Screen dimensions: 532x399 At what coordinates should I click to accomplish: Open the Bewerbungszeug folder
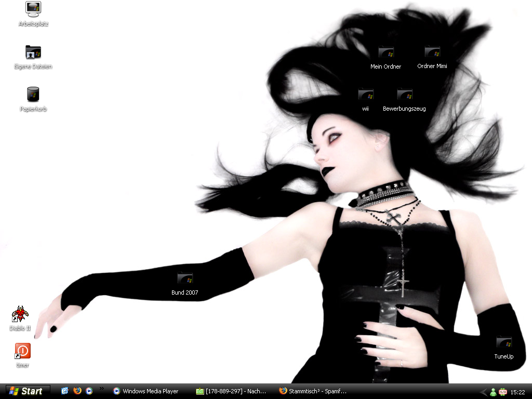pos(404,95)
